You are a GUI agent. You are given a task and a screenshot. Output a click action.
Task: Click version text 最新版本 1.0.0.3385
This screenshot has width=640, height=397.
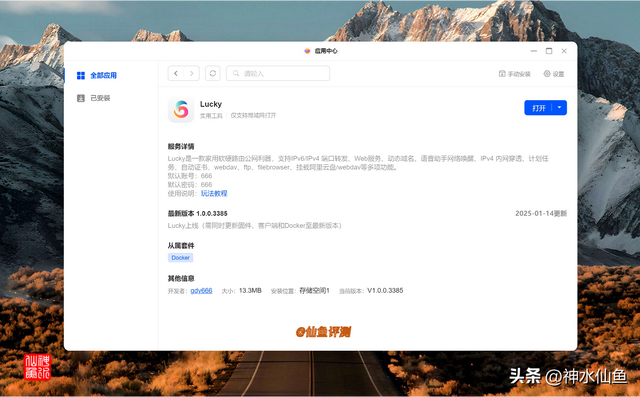click(198, 213)
